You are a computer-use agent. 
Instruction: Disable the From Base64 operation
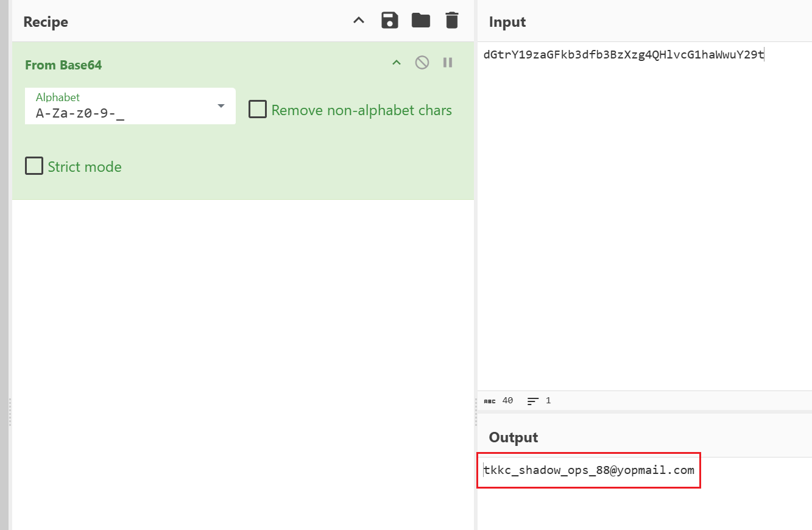[x=422, y=63]
